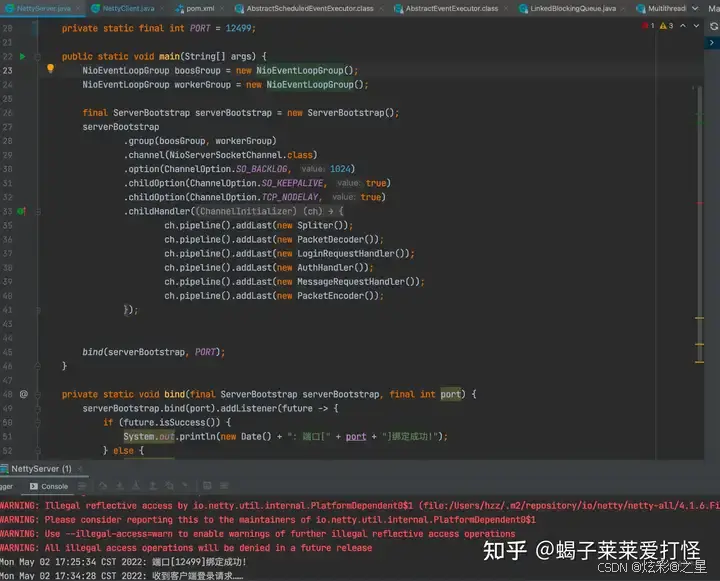Click the editor vertical scrollbar thumb

point(700,223)
